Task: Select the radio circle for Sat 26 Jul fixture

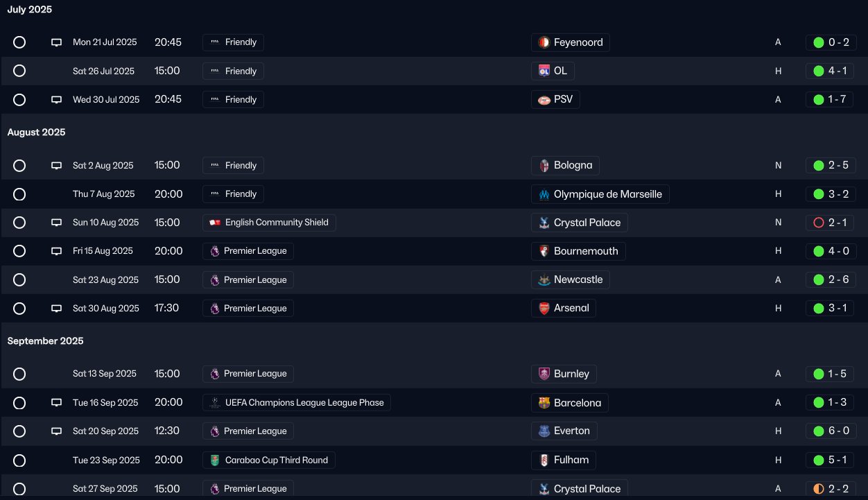Action: [19, 71]
